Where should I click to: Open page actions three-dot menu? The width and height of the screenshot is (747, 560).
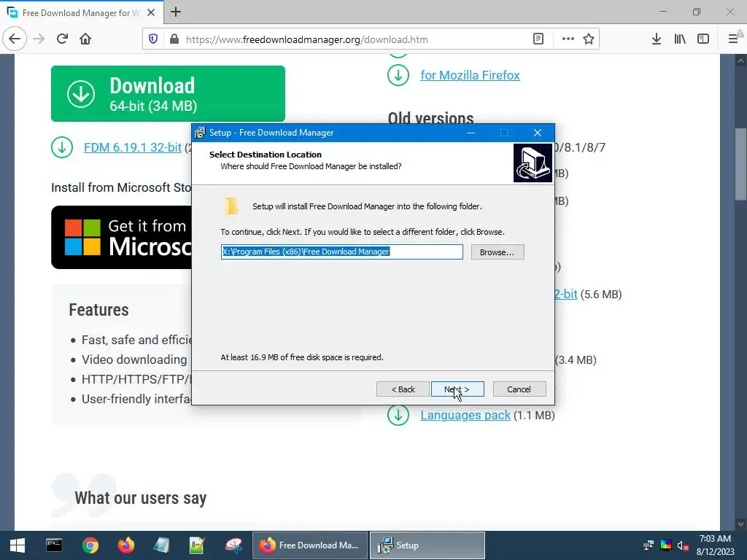tap(568, 39)
